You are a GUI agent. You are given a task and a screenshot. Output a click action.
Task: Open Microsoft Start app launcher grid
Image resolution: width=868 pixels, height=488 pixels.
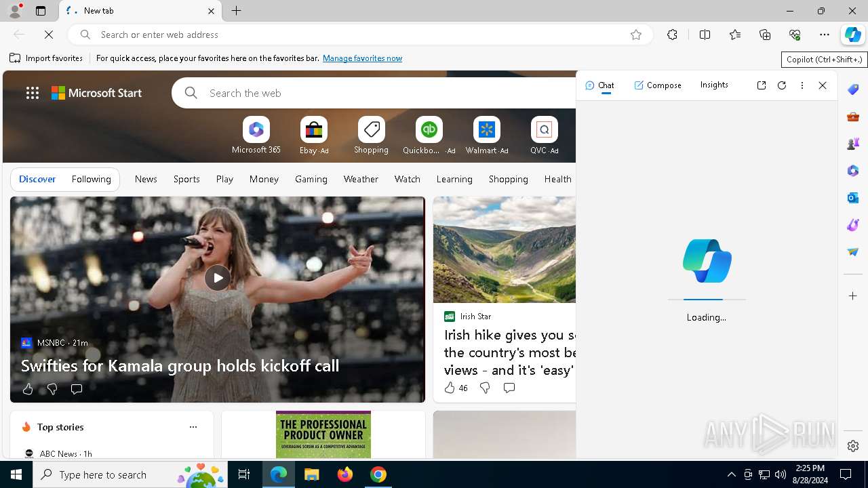point(33,93)
